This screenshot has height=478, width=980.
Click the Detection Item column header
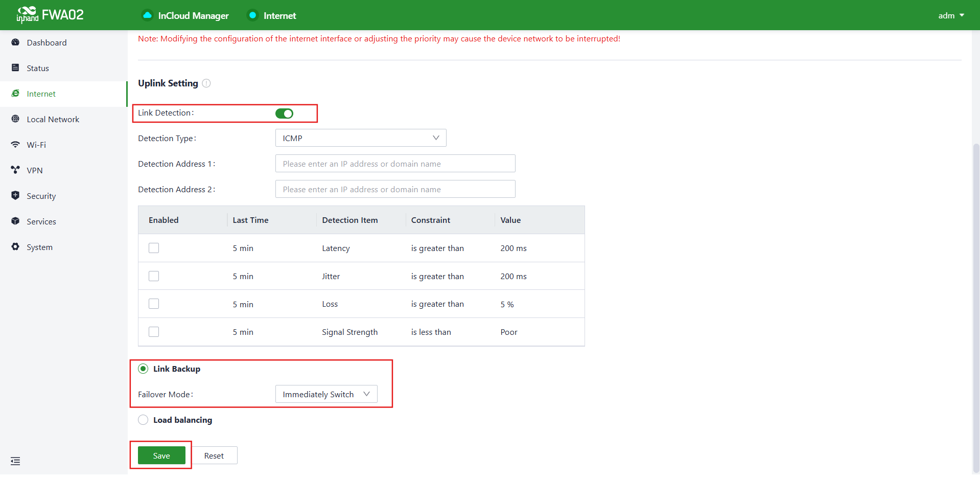pyautogui.click(x=350, y=220)
